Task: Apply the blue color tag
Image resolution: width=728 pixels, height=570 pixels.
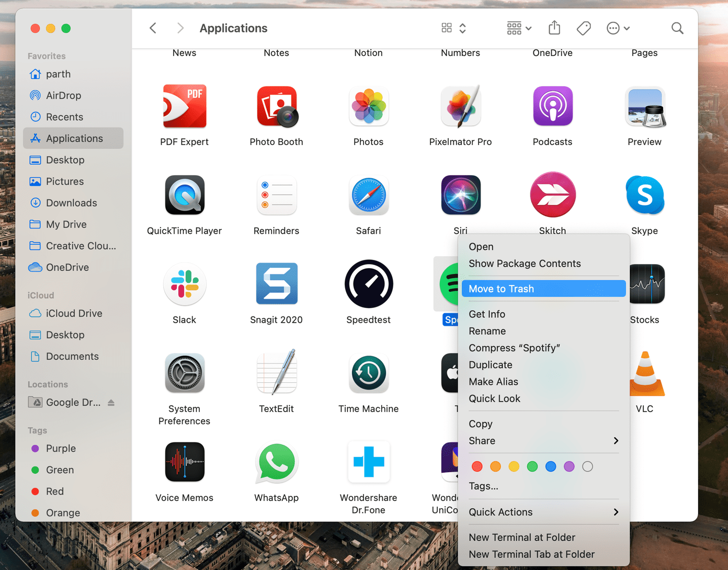Action: [551, 466]
